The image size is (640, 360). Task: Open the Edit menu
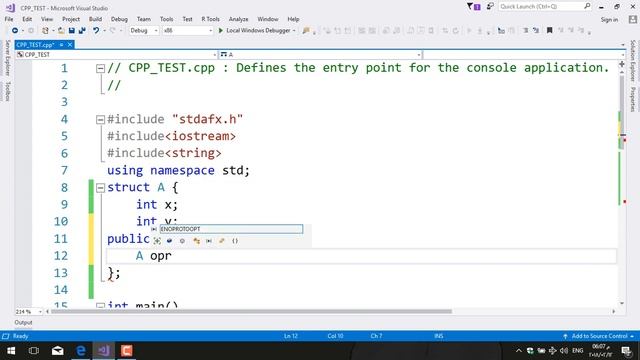point(27,19)
